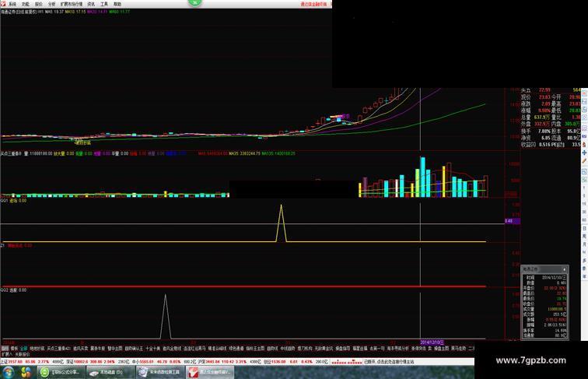Click the 通达信金融终端 title text at top

click(313, 4)
